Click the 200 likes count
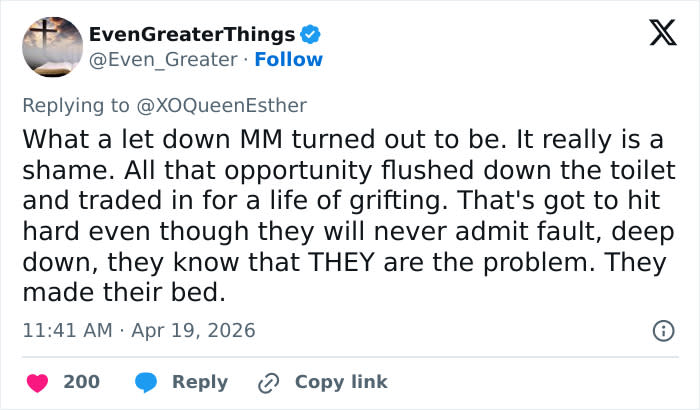The image size is (700, 410). (81, 382)
